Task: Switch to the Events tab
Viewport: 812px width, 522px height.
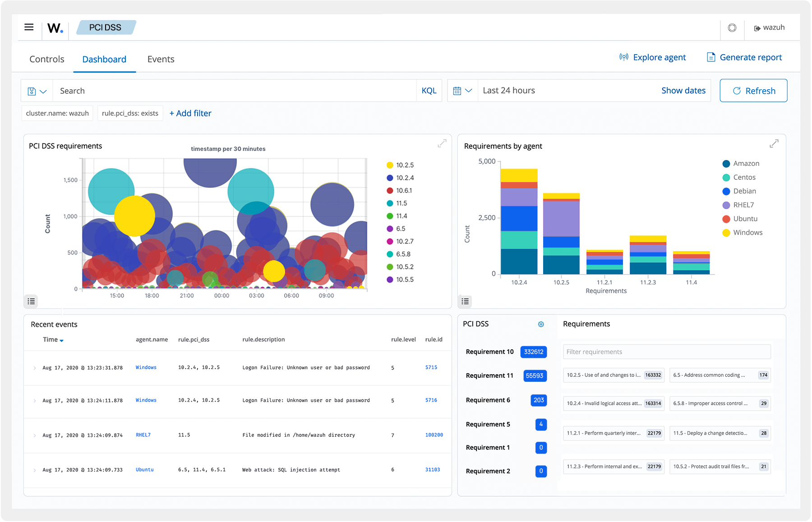Action: tap(160, 59)
